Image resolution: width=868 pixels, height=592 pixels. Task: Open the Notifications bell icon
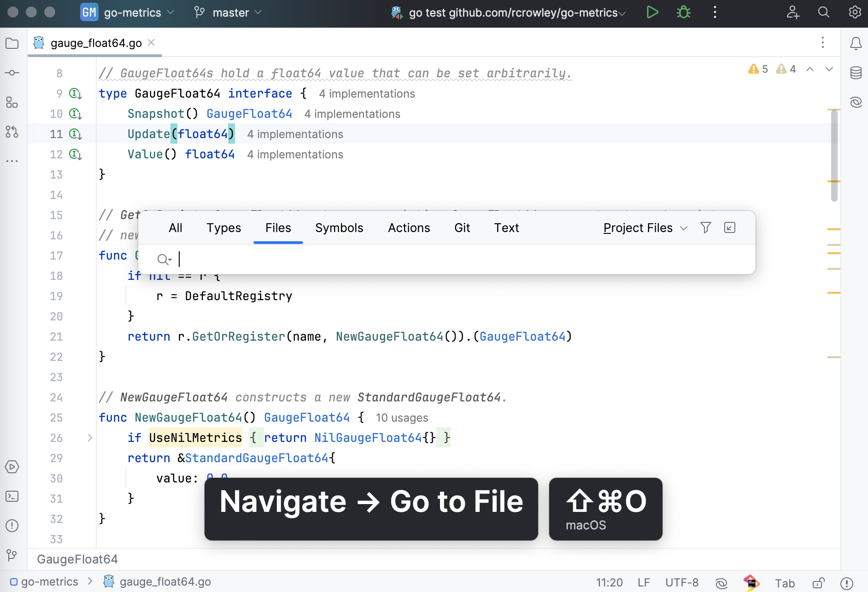856,43
